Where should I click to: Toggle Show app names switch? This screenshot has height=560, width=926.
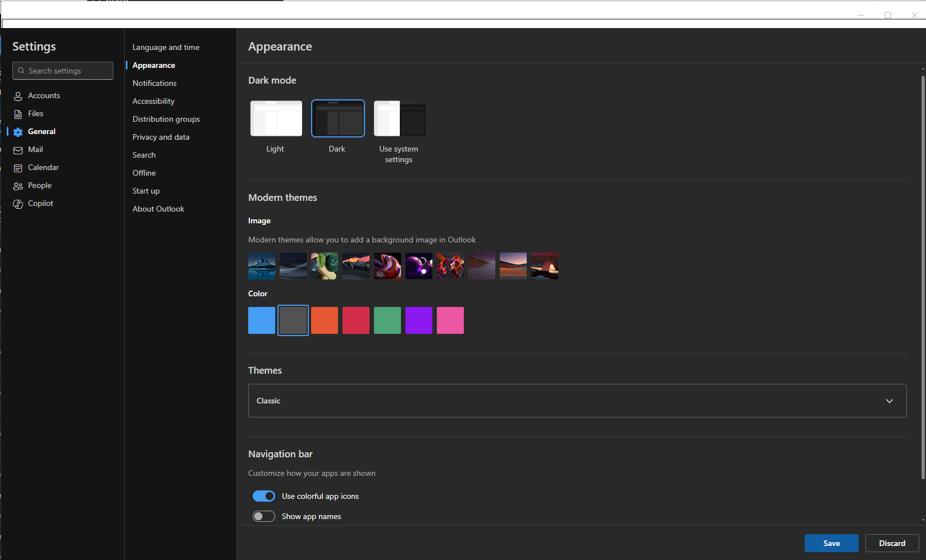point(264,516)
